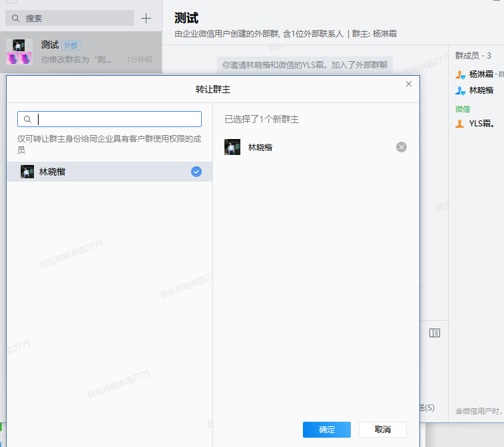
Task: Click 杨淋霜's member icon in the group members panel
Action: pos(460,74)
